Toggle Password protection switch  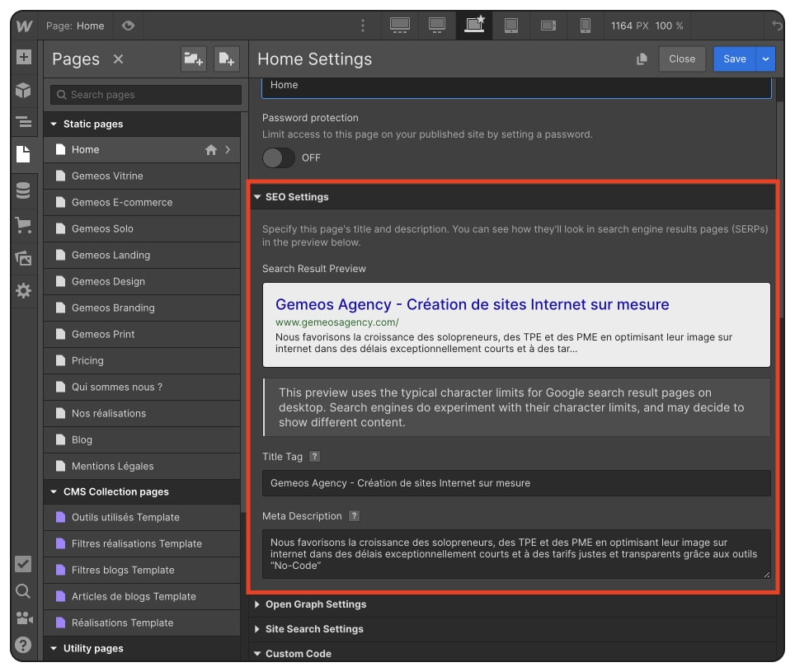[278, 157]
